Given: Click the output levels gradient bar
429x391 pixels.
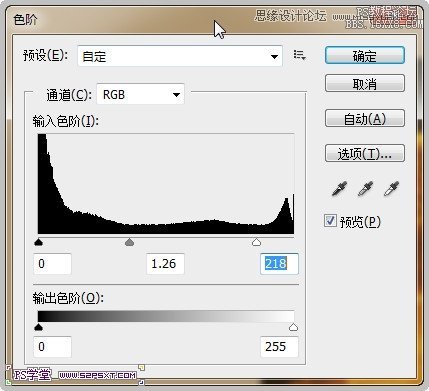Looking at the screenshot, I should coord(166,316).
